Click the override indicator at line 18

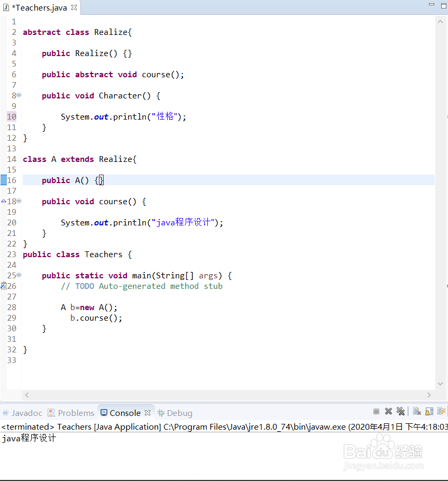4,201
